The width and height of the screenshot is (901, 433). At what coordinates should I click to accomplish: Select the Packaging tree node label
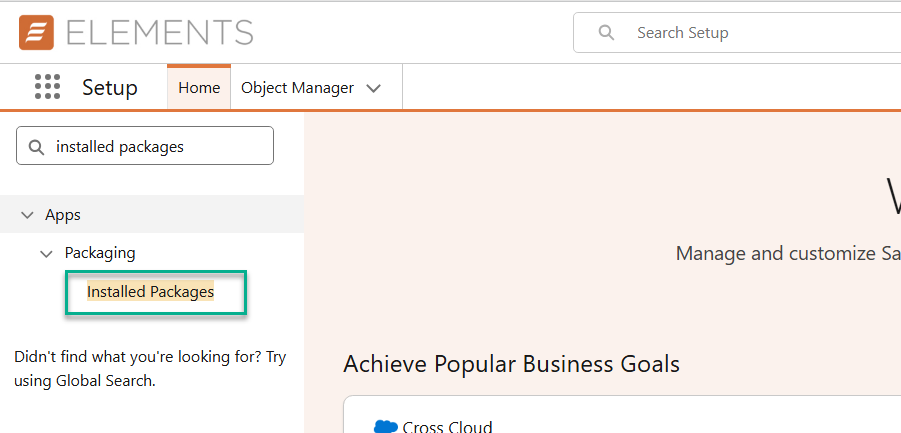100,253
